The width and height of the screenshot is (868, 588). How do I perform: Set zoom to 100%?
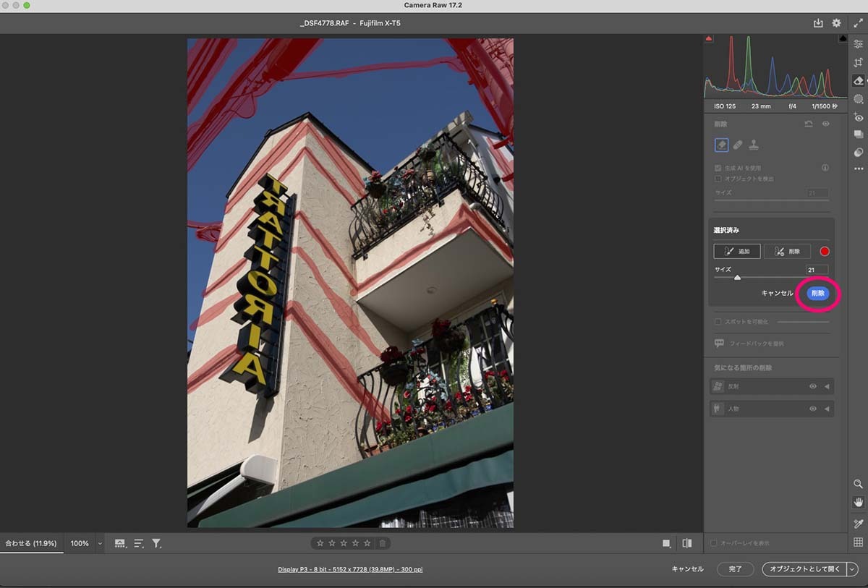80,543
